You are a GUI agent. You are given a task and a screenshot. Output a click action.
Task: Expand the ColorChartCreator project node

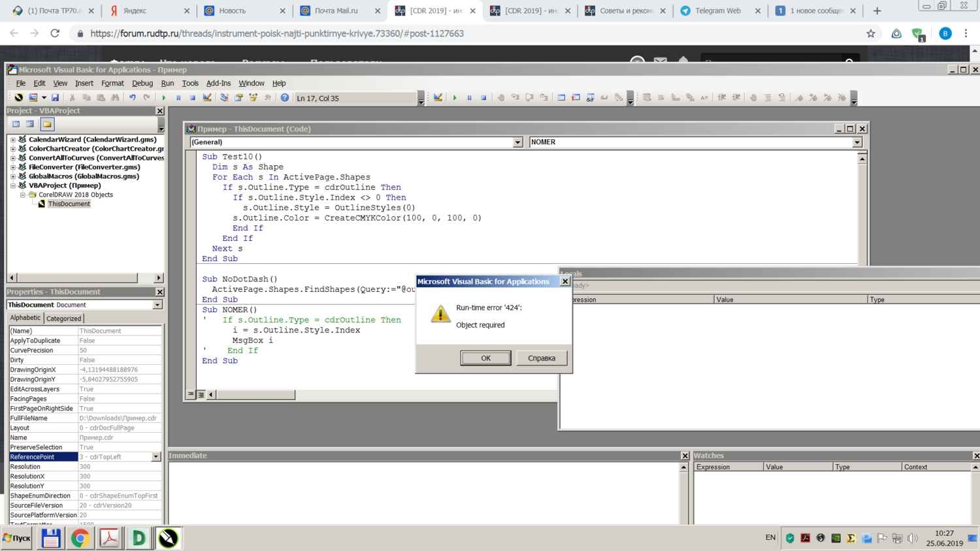pyautogui.click(x=12, y=149)
